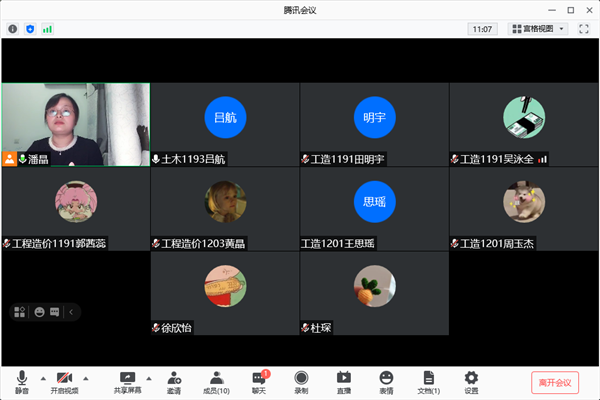The height and width of the screenshot is (400, 600).
Task: Open the 邀请 invite icon
Action: point(174,380)
